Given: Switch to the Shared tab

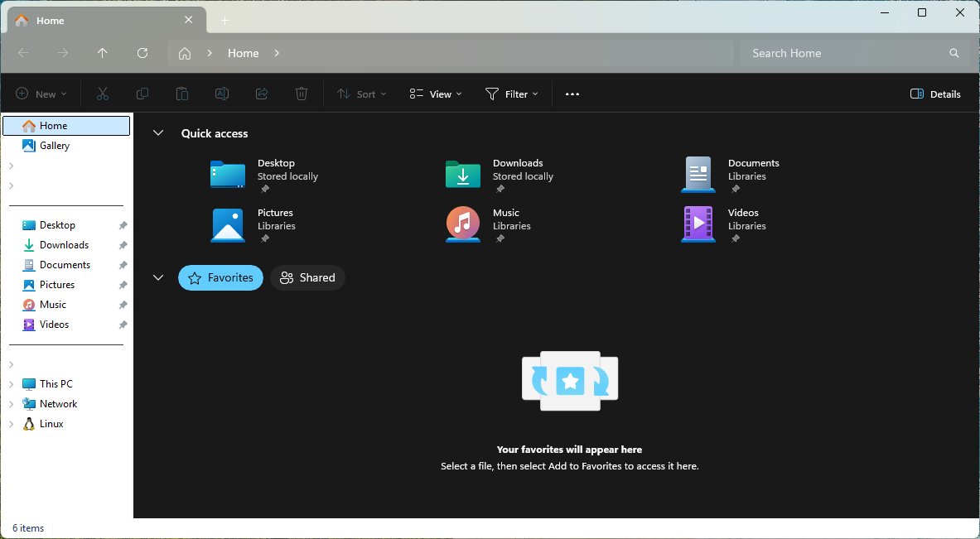Looking at the screenshot, I should pos(307,278).
